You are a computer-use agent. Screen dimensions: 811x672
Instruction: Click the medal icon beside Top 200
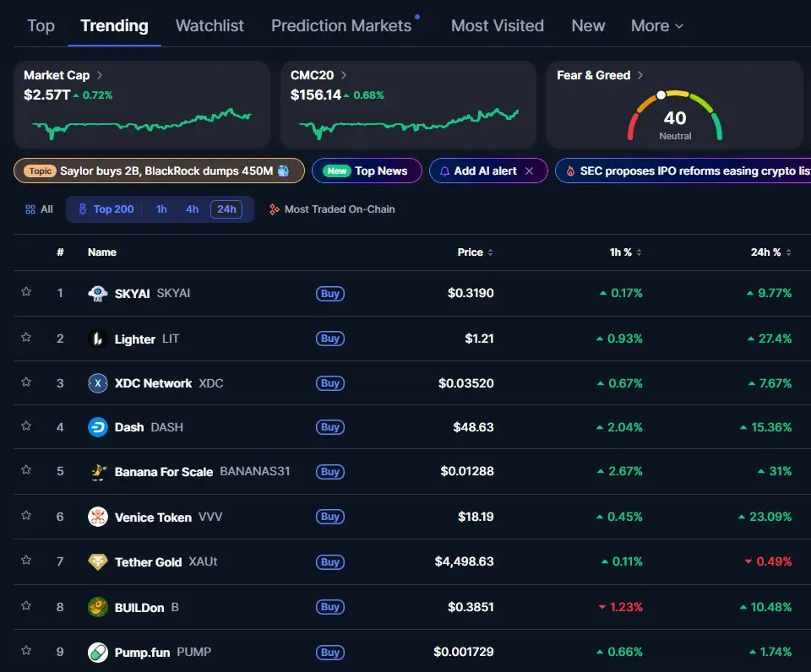pyautogui.click(x=82, y=209)
